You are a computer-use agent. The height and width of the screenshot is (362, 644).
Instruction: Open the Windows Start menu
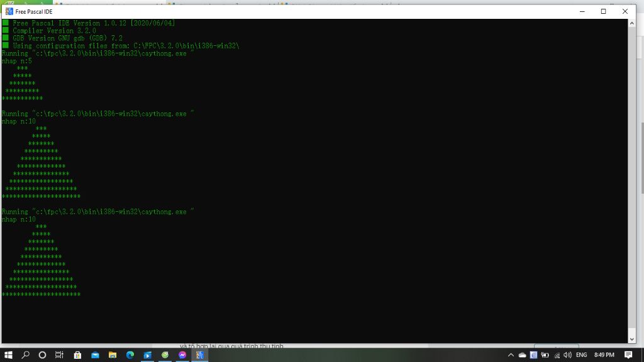(8, 355)
